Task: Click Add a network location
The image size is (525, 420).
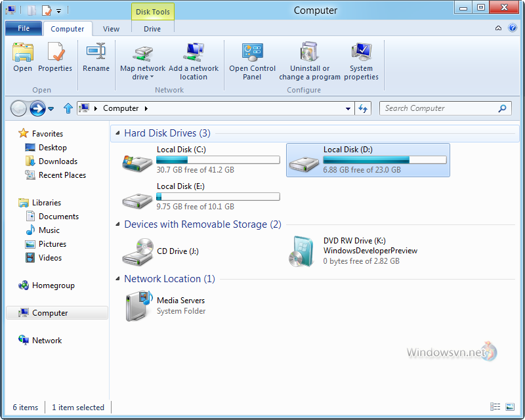Action: tap(194, 62)
